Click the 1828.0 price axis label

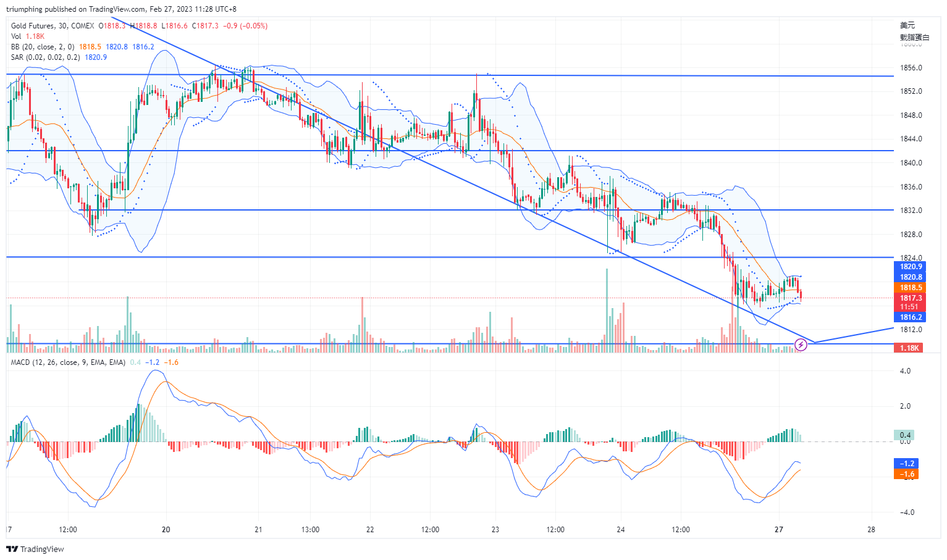pyautogui.click(x=911, y=235)
